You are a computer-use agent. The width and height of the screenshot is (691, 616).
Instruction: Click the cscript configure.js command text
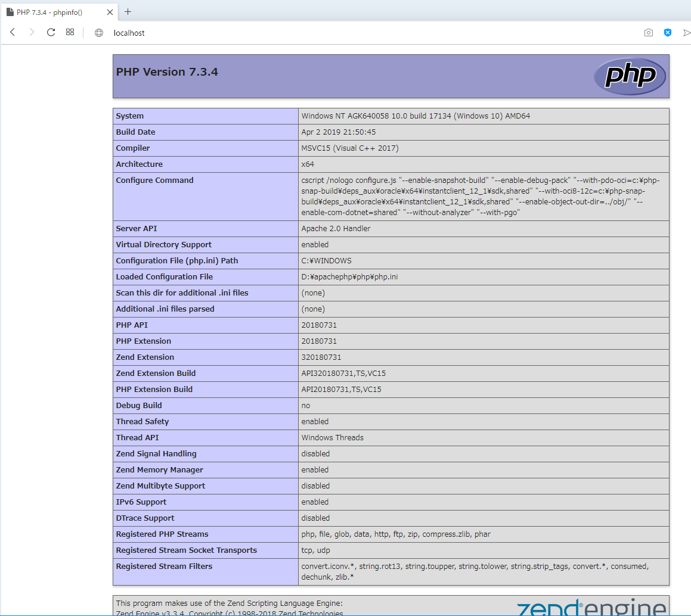tap(481, 197)
